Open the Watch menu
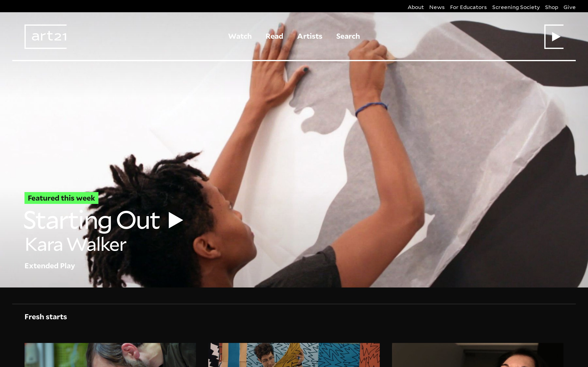This screenshot has height=367, width=588. pyautogui.click(x=240, y=36)
